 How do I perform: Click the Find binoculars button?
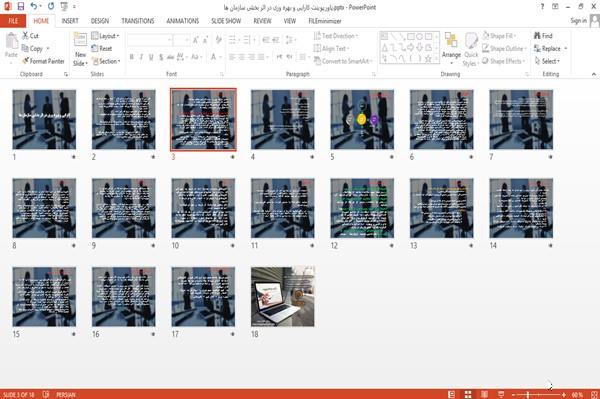click(x=543, y=36)
